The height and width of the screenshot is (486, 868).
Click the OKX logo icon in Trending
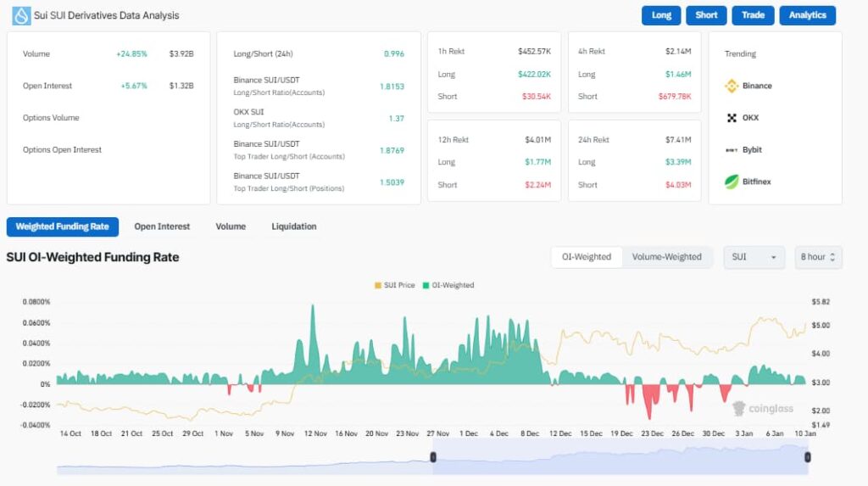732,118
